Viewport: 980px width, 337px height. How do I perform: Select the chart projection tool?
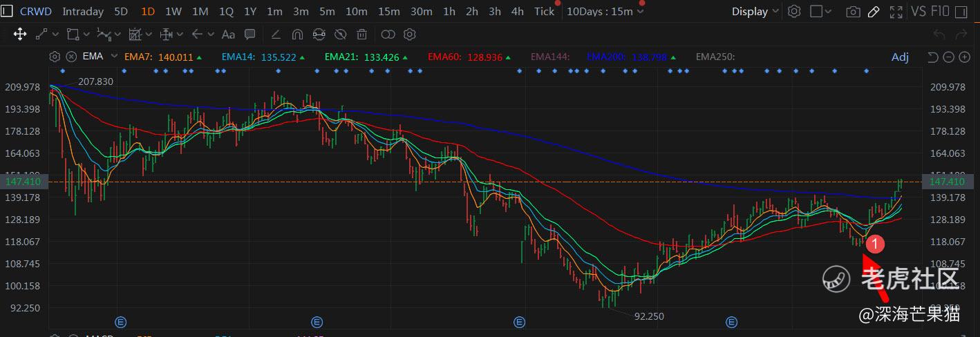pos(135,34)
